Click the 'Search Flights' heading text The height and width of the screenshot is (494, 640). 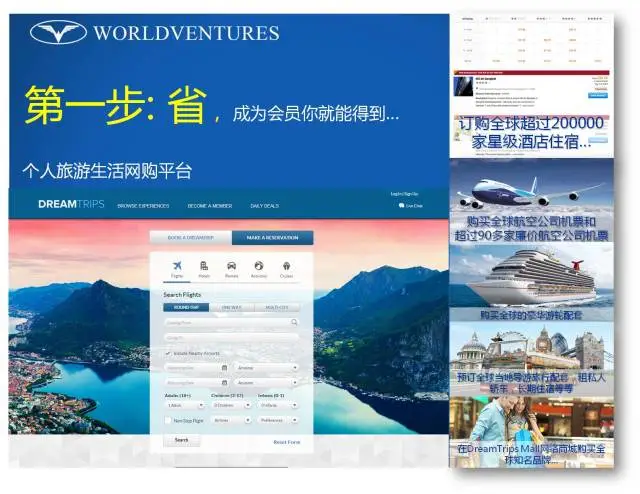click(182, 295)
